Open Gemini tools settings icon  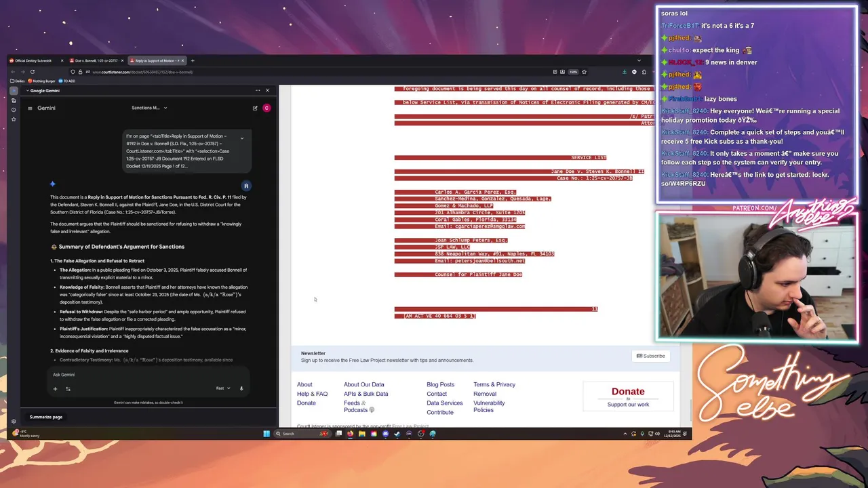[x=68, y=388]
